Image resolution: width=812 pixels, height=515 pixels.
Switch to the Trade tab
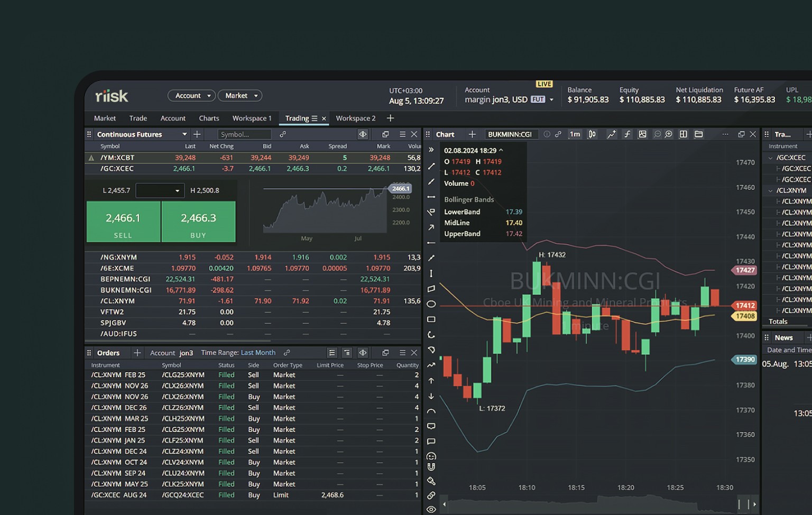[x=138, y=118]
